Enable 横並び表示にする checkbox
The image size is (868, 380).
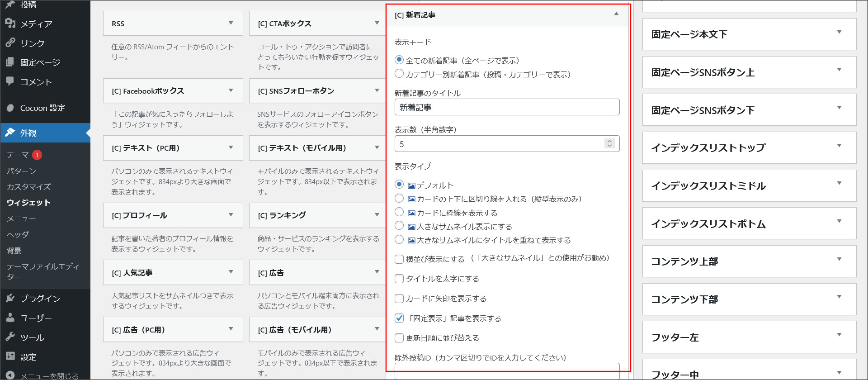point(399,259)
